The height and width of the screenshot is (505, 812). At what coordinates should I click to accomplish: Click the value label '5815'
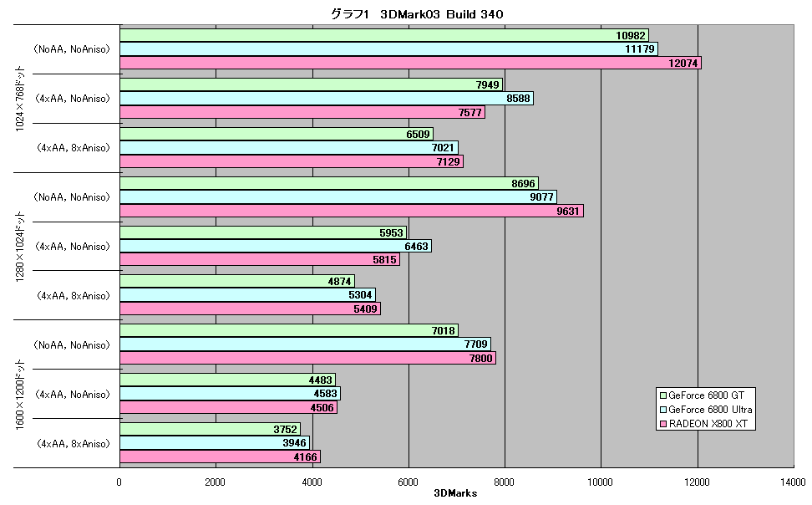pos(384,259)
